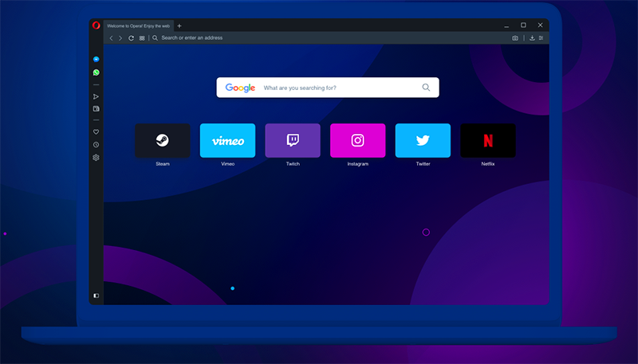Click the Google search magnifier button
Viewport: 638px width, 364px height.
(426, 88)
